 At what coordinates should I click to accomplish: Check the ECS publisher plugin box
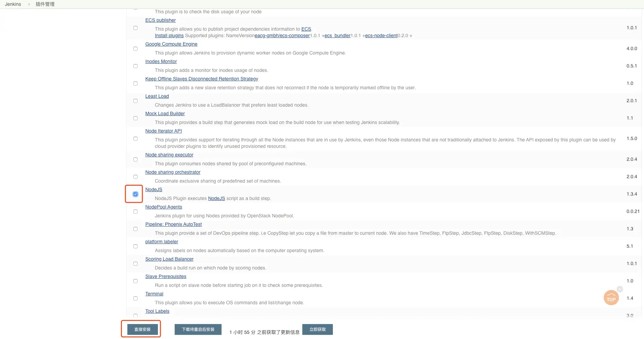(x=135, y=28)
